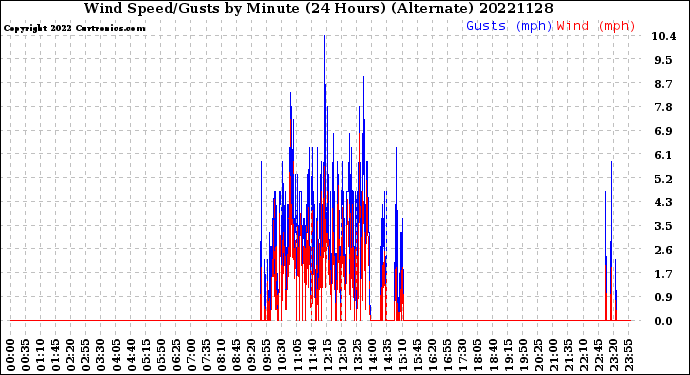690x375 pixels.
Task: Click the 06:25 time label
Action: pos(176,354)
